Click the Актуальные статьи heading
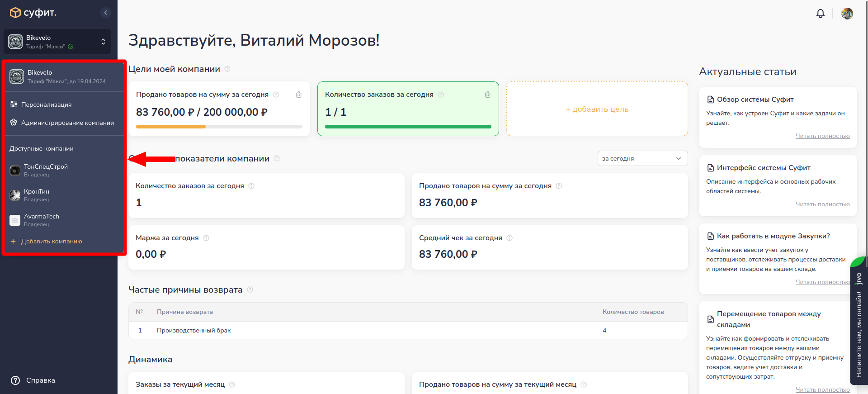868x394 pixels. [747, 71]
